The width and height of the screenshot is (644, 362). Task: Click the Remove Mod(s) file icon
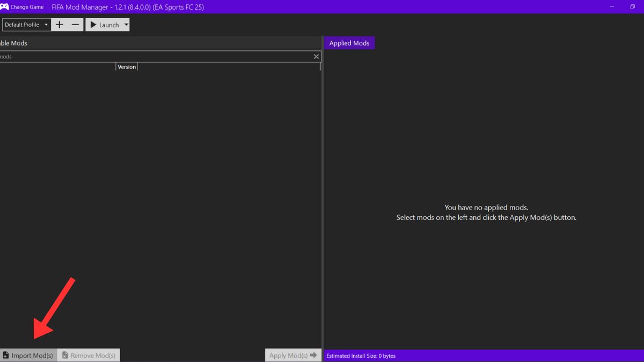65,356
